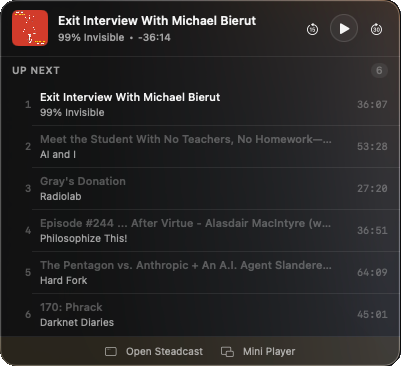Start playback with the play button
Viewport: 401px width, 366px height.
coord(344,29)
